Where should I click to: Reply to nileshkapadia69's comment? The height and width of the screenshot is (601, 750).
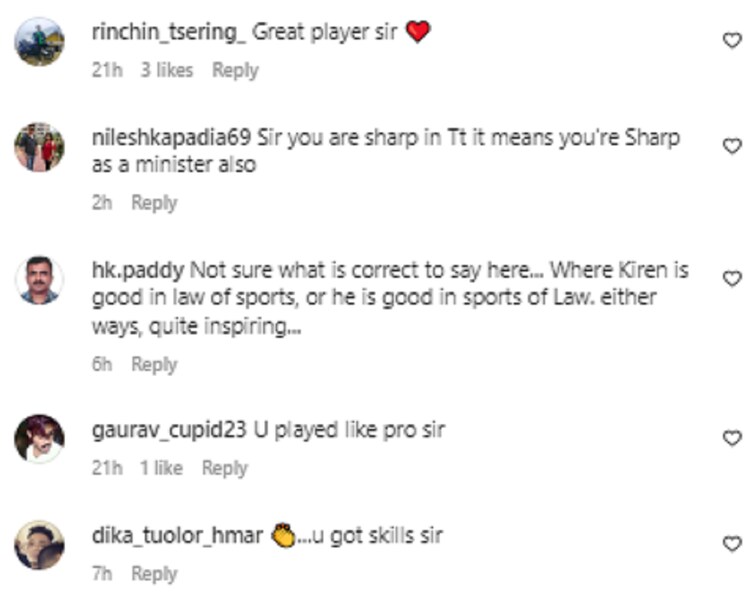click(154, 203)
